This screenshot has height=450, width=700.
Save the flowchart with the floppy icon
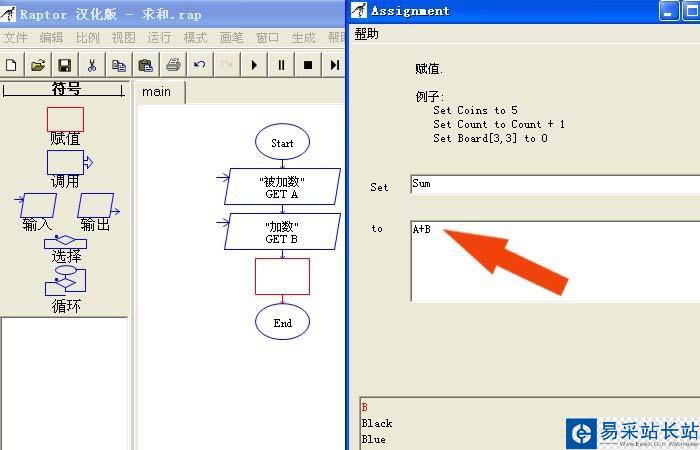coord(65,65)
